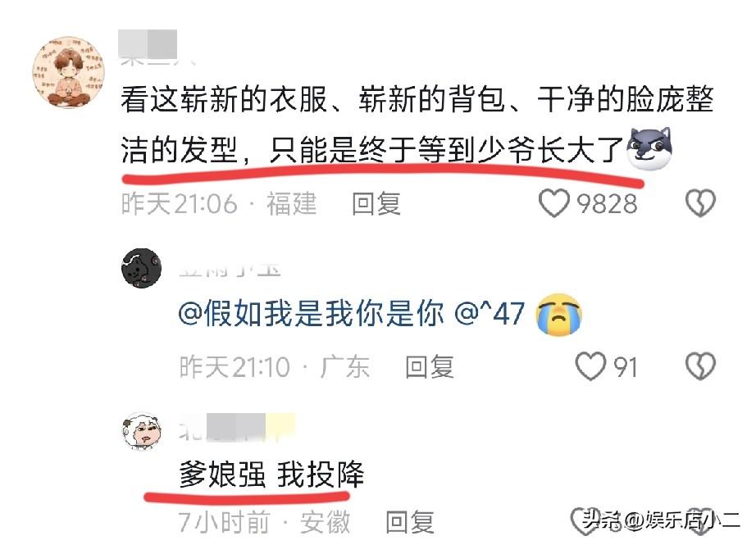Tap the crying face emoji

pos(559,314)
